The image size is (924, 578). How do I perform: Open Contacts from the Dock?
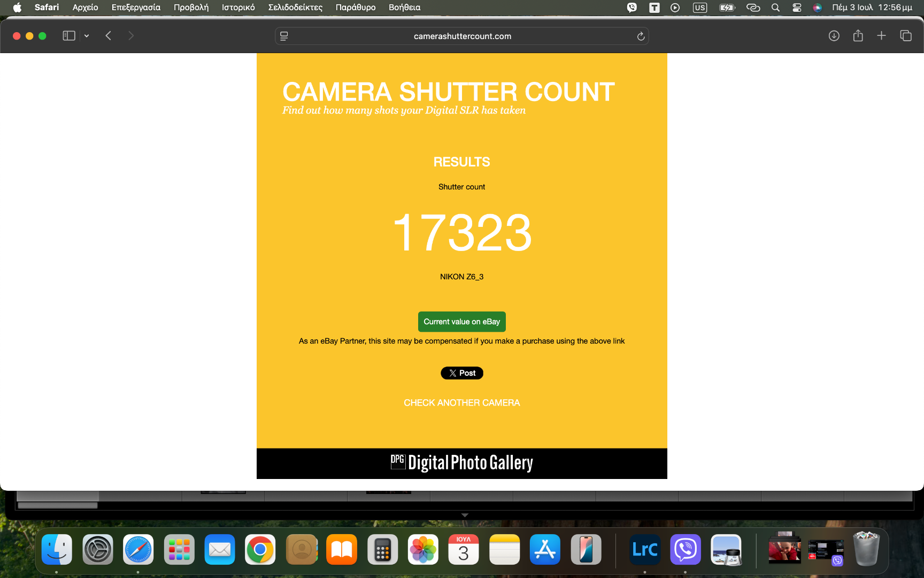tap(302, 550)
